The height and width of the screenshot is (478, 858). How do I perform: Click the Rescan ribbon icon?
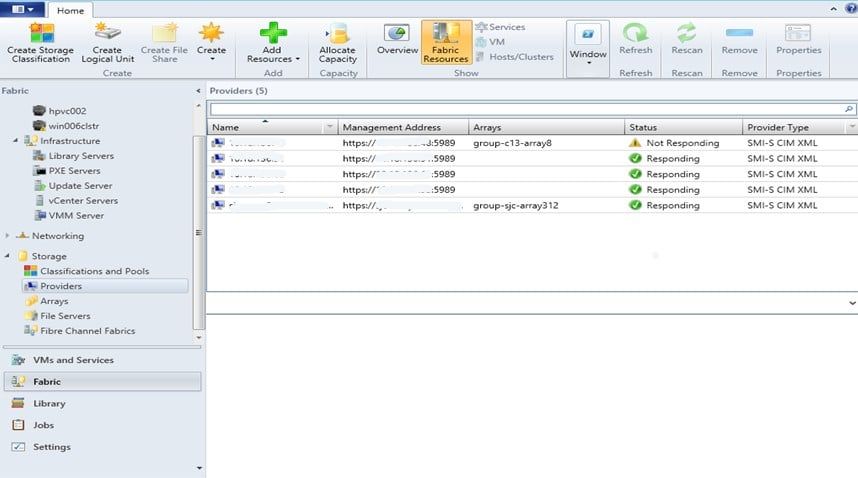tap(686, 35)
